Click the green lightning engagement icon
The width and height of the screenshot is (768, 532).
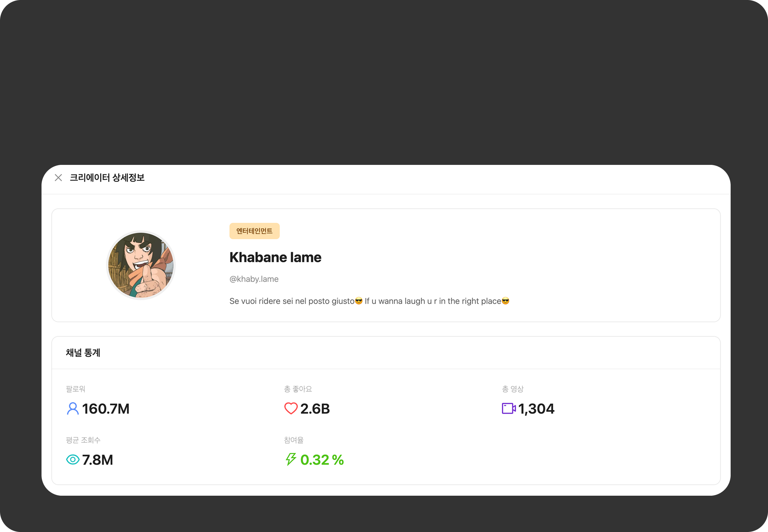tap(291, 459)
